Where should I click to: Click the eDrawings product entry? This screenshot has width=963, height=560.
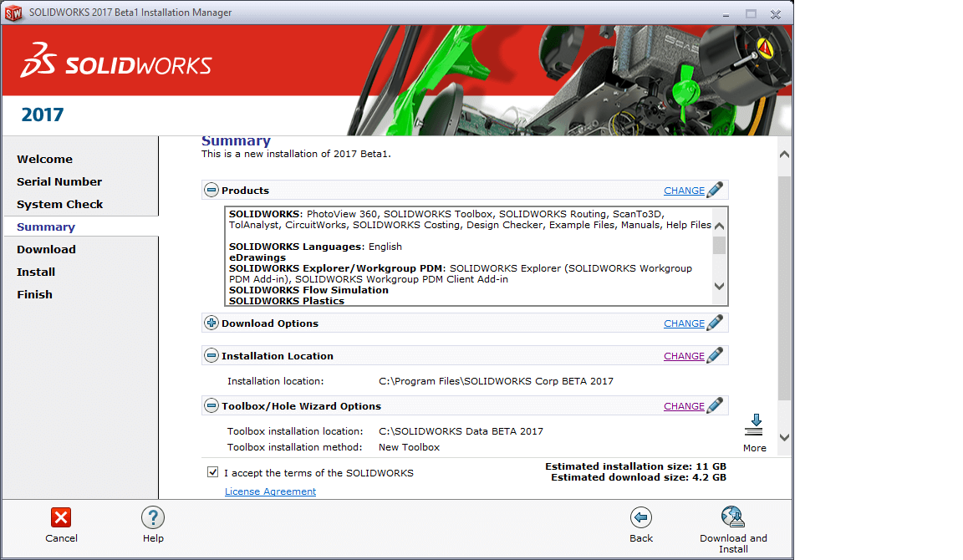(257, 258)
